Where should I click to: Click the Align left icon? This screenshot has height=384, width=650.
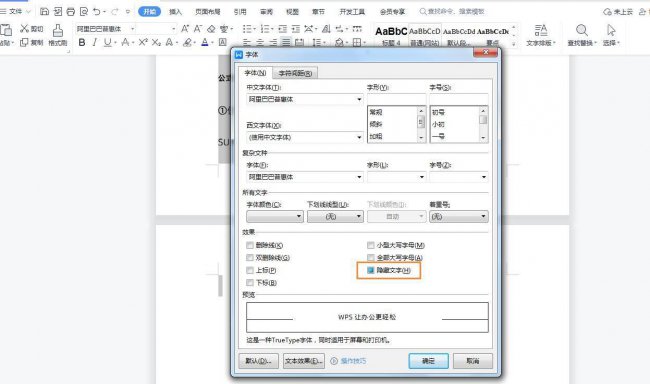point(247,42)
